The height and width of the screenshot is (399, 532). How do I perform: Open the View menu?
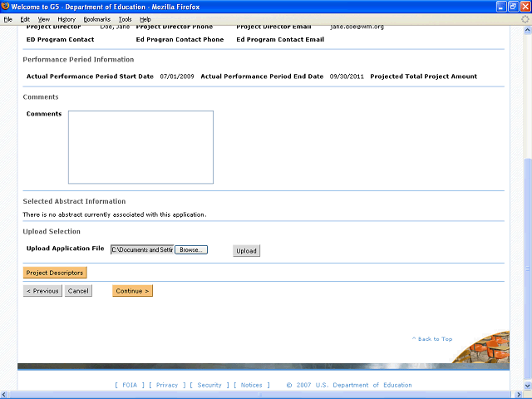44,19
